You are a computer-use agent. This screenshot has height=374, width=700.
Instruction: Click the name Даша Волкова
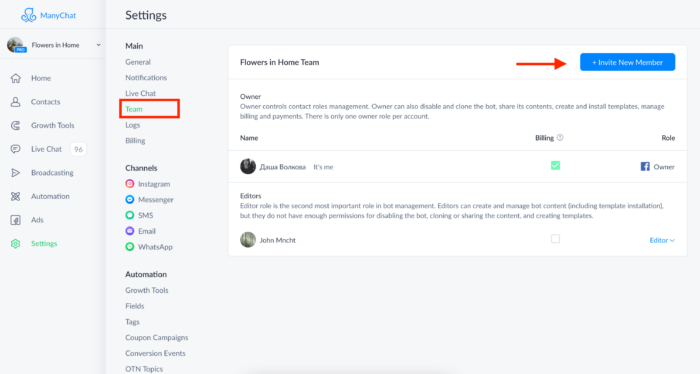[x=283, y=167]
